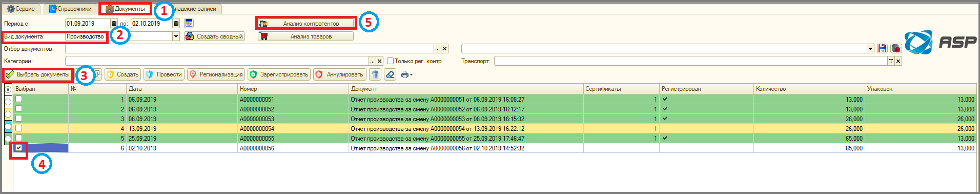This screenshot has height=194, width=980.
Task: Select the A0000000054 number cell
Action: point(293,129)
